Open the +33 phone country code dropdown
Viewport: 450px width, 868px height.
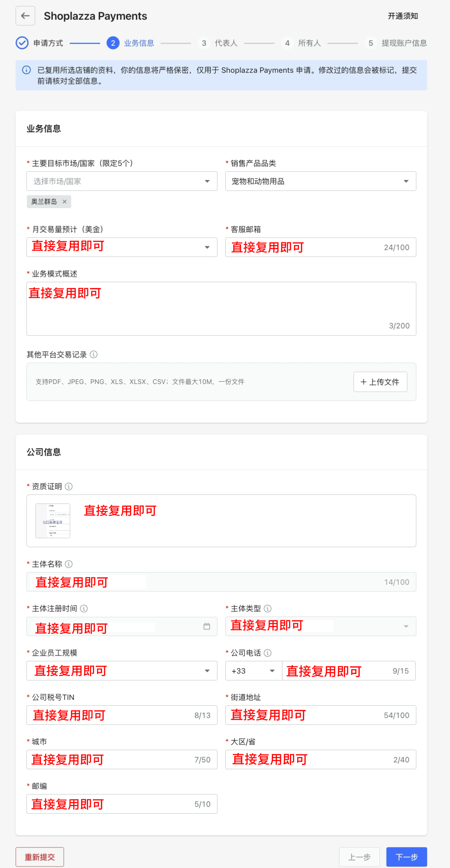[254, 671]
